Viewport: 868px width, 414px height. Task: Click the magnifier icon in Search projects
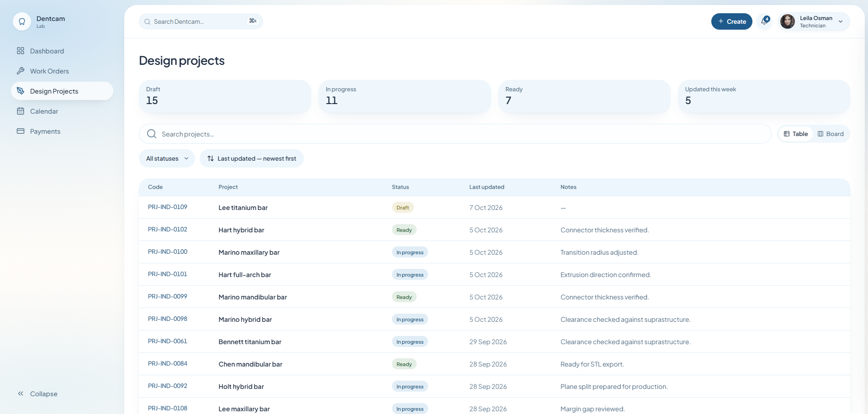(152, 134)
